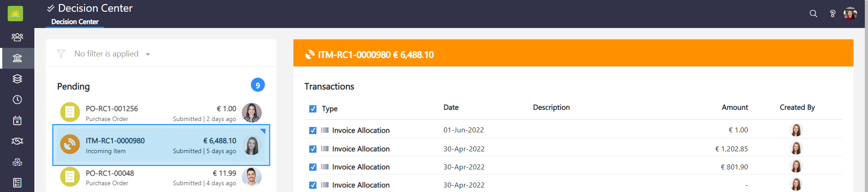Select the bank building sidebar icon

(x=17, y=58)
